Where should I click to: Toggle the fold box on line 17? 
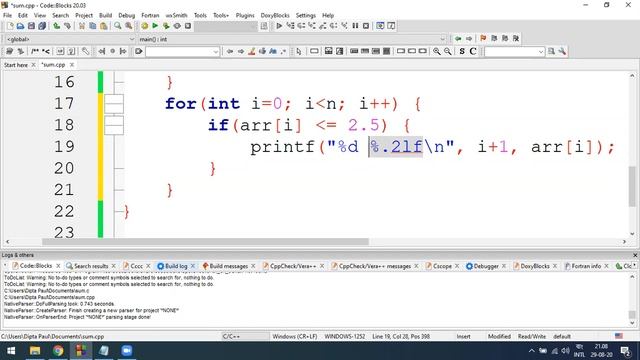pyautogui.click(x=114, y=104)
